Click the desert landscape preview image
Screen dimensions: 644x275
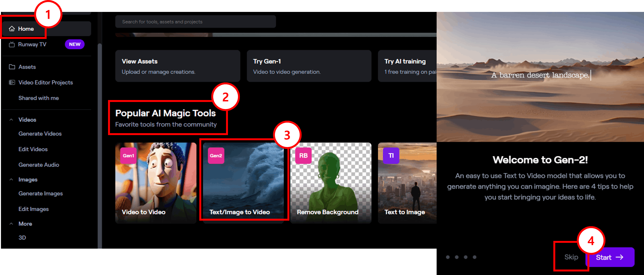pos(540,77)
